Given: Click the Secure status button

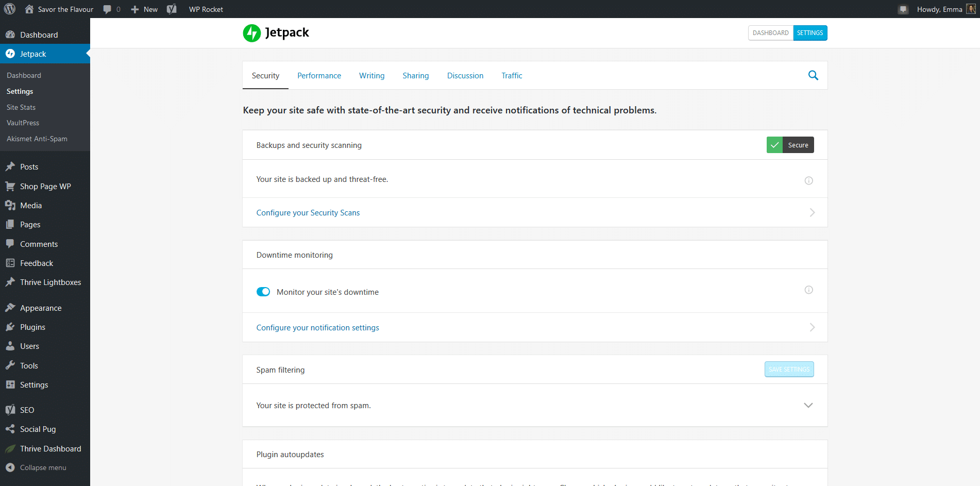Looking at the screenshot, I should pyautogui.click(x=790, y=145).
